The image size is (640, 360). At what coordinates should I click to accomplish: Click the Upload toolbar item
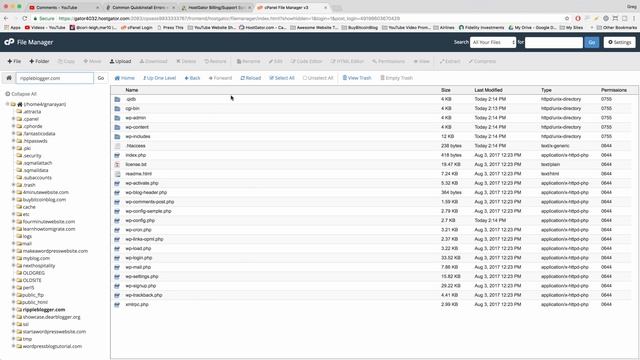point(120,61)
